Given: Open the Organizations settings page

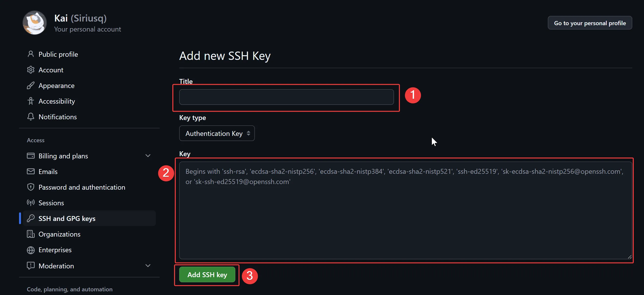Looking at the screenshot, I should point(59,234).
